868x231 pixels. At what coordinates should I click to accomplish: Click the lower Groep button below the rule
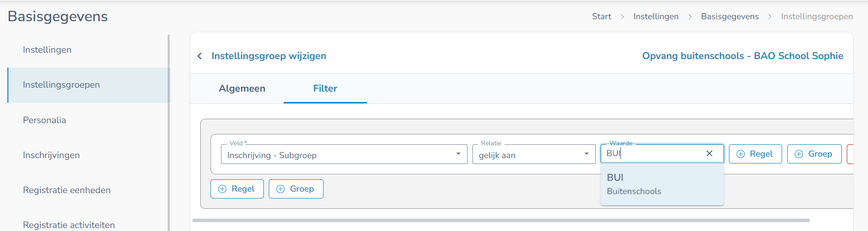(296, 189)
